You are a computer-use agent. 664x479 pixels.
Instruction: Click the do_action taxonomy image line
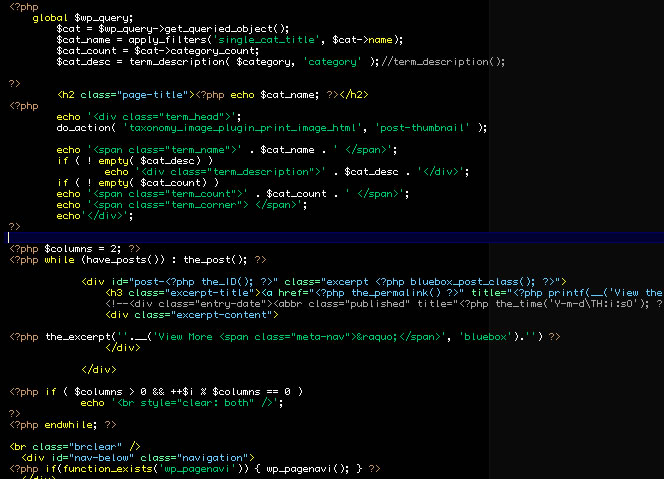point(271,128)
